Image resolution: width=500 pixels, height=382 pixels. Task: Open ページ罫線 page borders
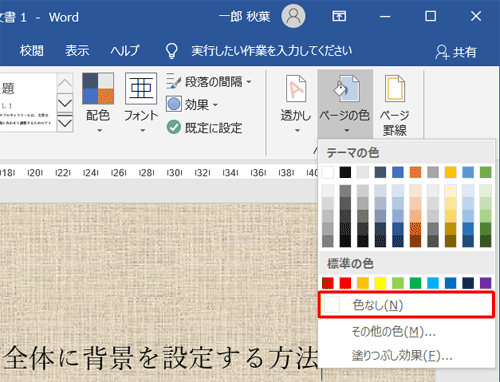pyautogui.click(x=394, y=105)
